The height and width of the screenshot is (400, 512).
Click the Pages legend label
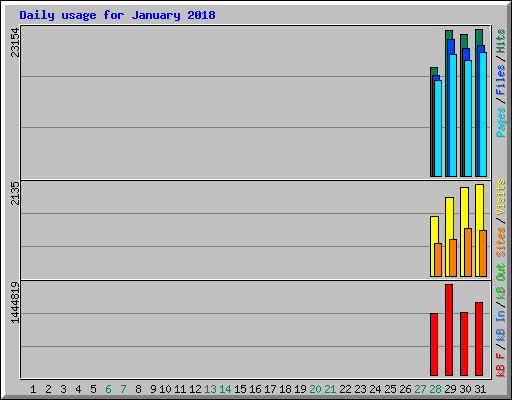(501, 122)
